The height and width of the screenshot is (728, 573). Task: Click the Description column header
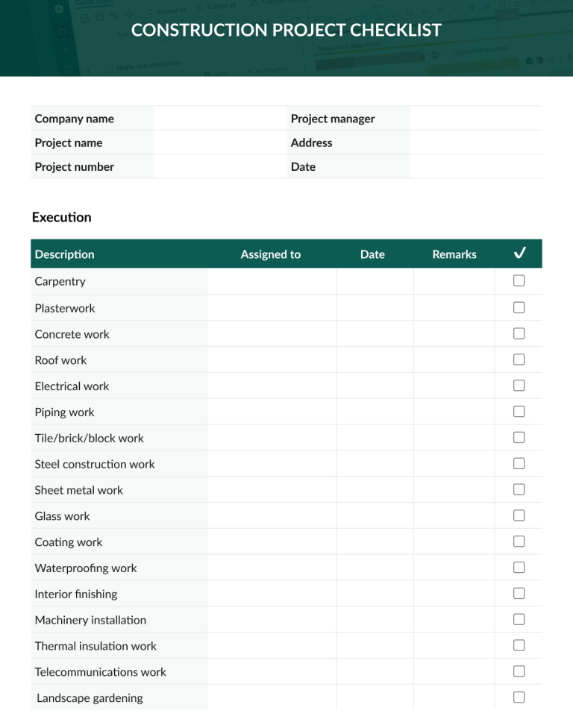(x=65, y=254)
